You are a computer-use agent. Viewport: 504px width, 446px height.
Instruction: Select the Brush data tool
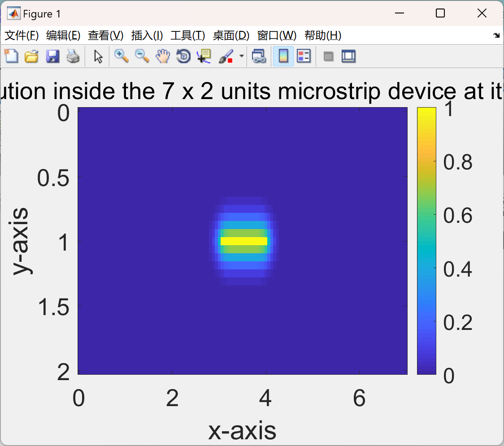(x=226, y=56)
